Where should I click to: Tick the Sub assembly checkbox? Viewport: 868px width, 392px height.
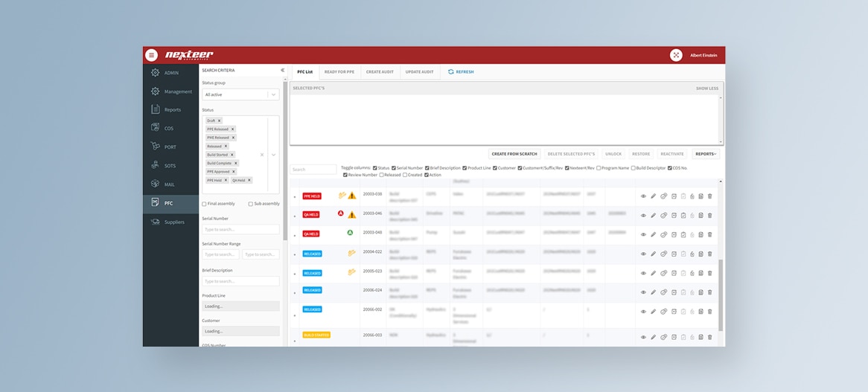click(250, 204)
